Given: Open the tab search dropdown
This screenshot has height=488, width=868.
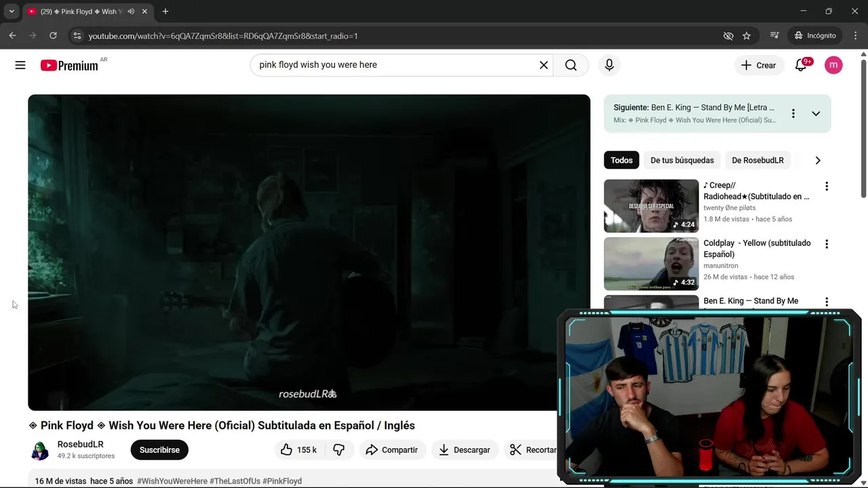Looking at the screenshot, I should 12,12.
